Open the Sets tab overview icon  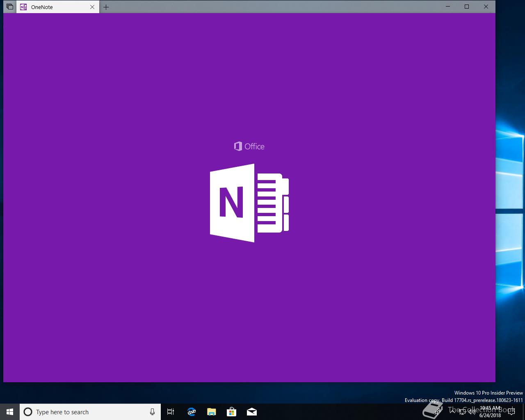(x=9, y=7)
